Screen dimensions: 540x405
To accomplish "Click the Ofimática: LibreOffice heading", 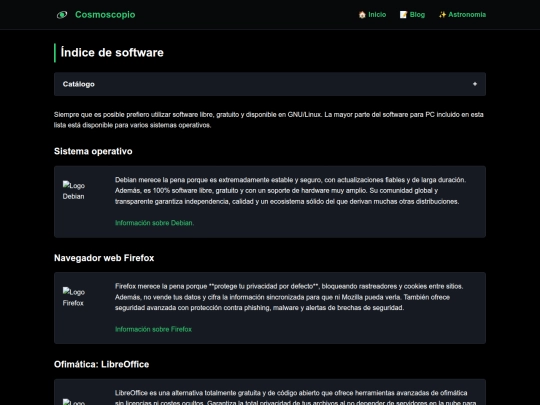I will coord(102,364).
